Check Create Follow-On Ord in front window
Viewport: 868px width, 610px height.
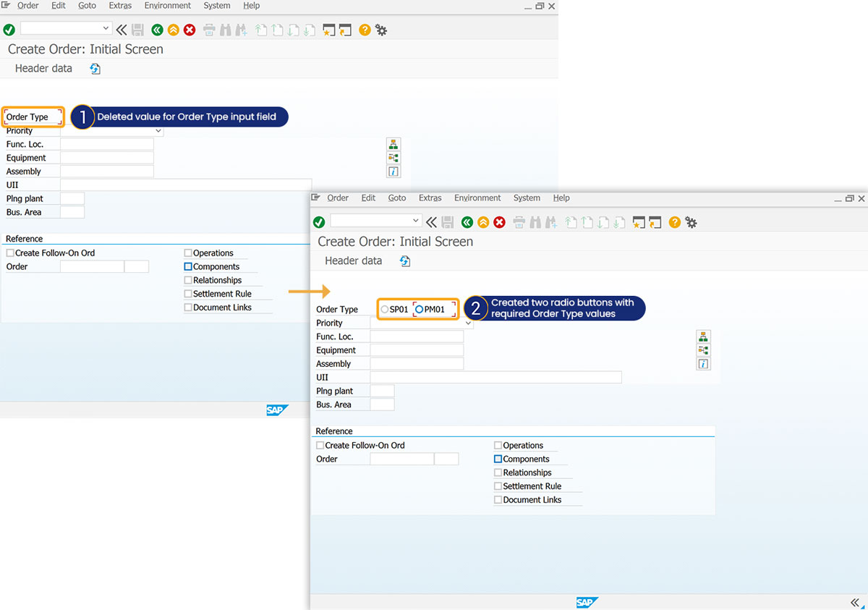click(x=320, y=446)
